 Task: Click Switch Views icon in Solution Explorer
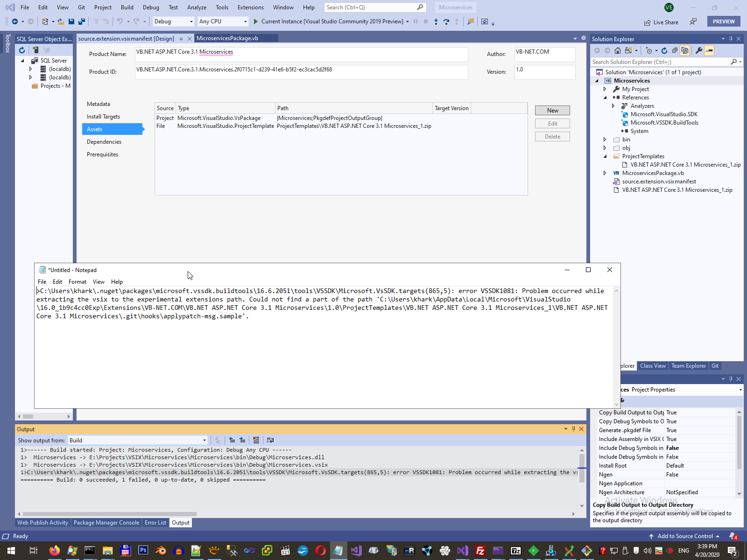point(628,50)
